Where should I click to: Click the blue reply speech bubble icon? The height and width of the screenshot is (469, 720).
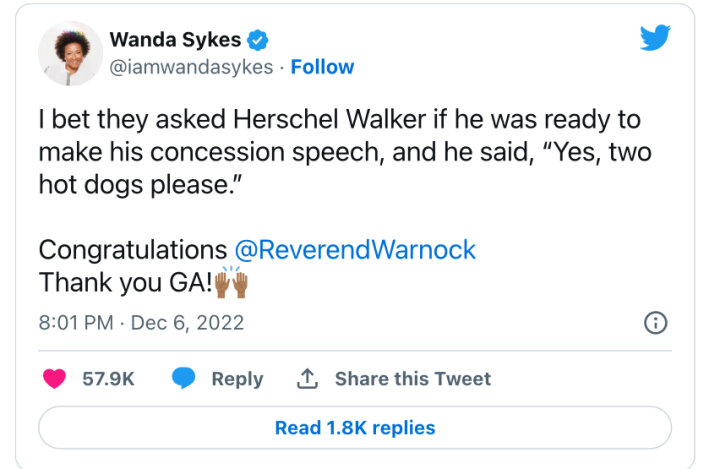pos(183,379)
